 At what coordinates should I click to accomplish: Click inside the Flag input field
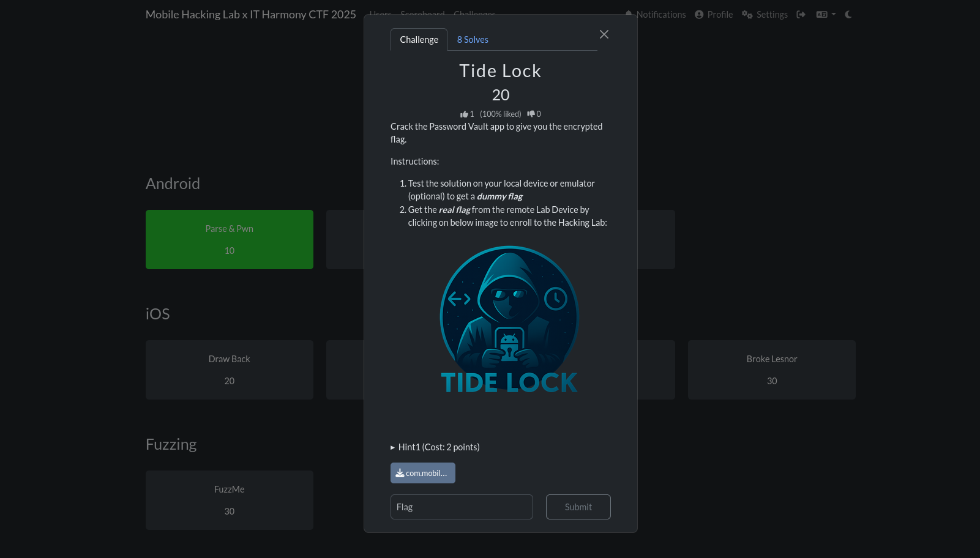pyautogui.click(x=462, y=507)
